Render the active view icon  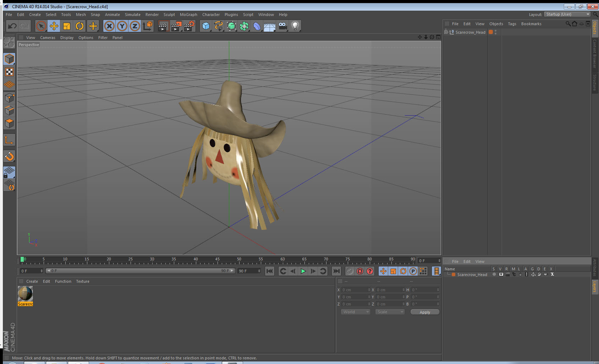(163, 26)
